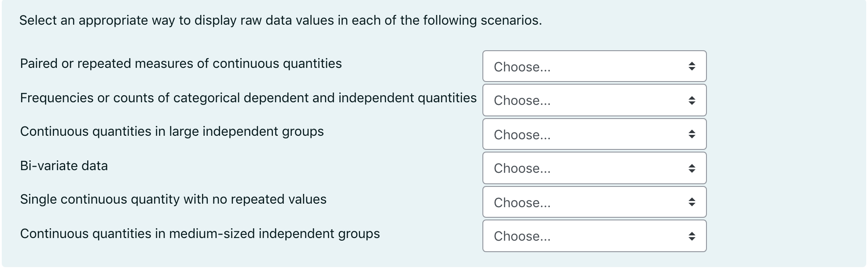The image size is (868, 268).
Task: Click the single continuous quantity scenario label
Action: 173,199
